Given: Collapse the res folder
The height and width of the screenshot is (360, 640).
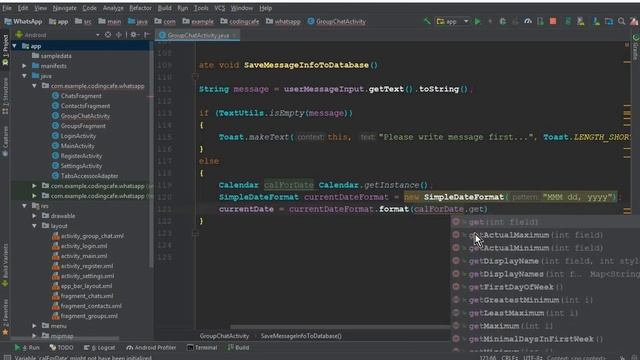Looking at the screenshot, I should [24, 206].
